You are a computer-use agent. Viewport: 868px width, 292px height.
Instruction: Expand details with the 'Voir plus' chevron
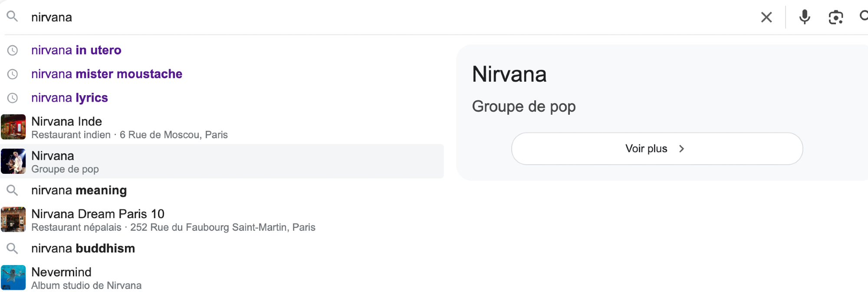point(681,149)
